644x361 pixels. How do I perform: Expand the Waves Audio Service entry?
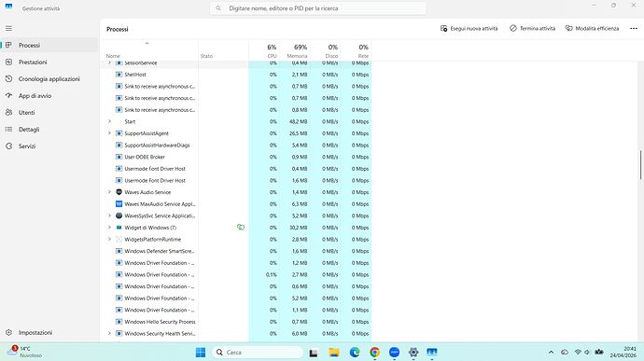point(109,192)
